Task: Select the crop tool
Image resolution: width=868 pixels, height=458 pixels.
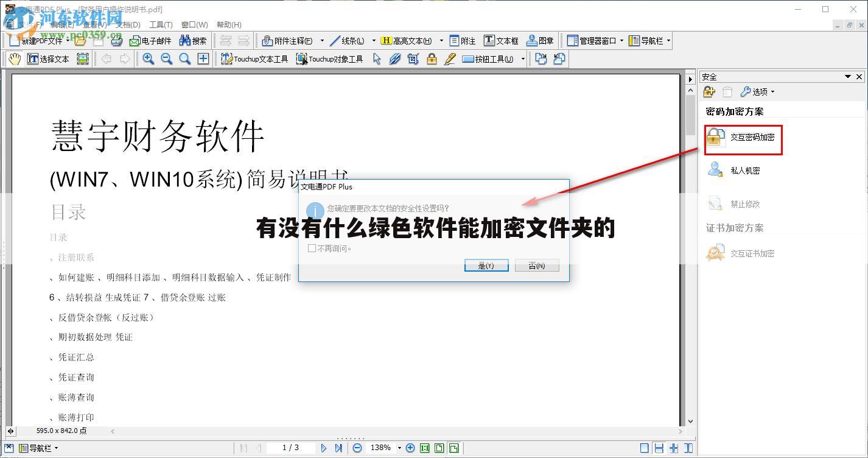Action: tap(413, 59)
